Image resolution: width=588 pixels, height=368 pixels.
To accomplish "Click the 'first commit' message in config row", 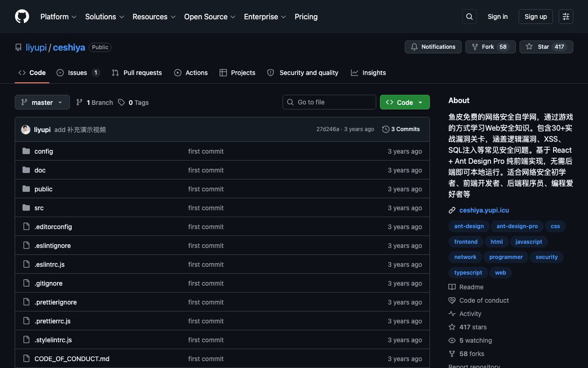I will pos(206,151).
